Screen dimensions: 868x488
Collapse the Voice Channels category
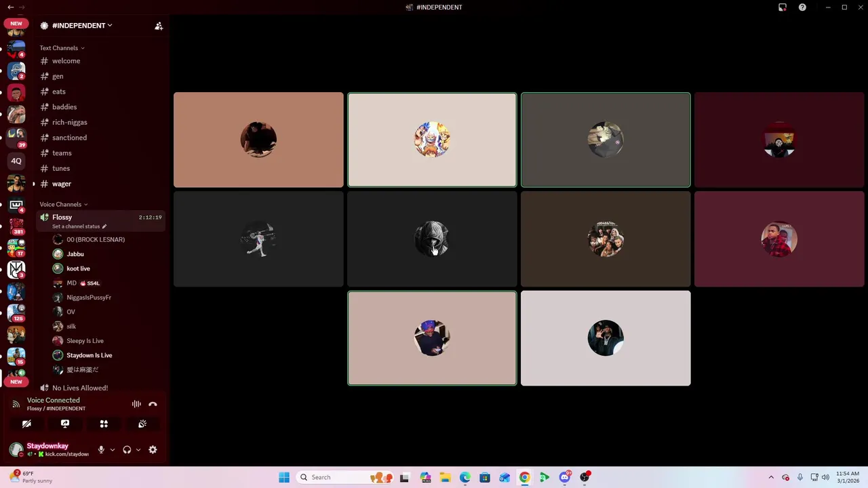[x=63, y=204]
